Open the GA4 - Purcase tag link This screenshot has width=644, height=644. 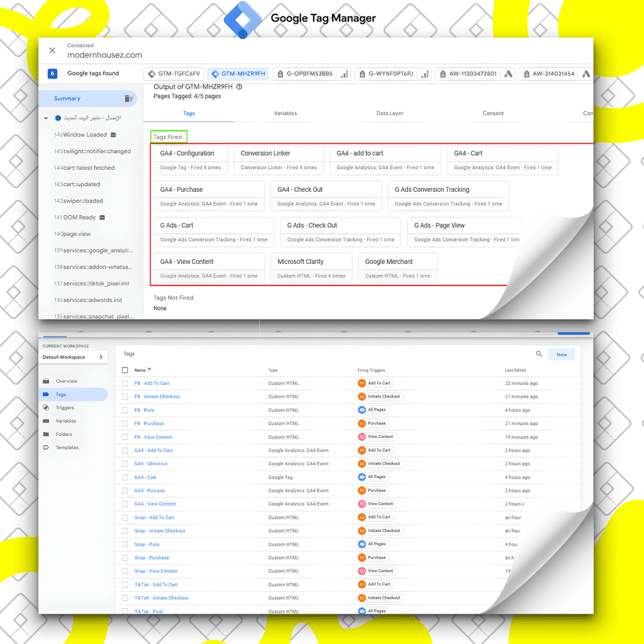150,491
